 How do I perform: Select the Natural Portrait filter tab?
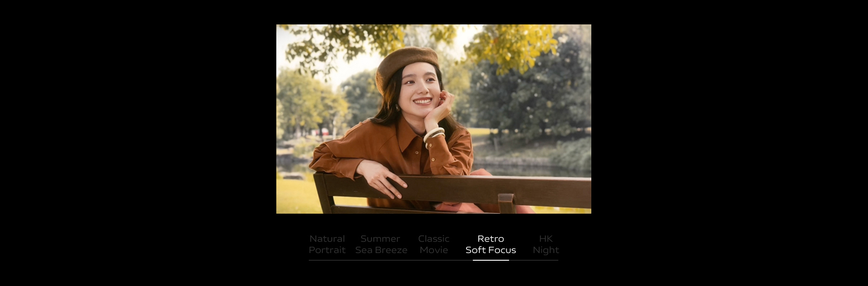[x=327, y=244]
